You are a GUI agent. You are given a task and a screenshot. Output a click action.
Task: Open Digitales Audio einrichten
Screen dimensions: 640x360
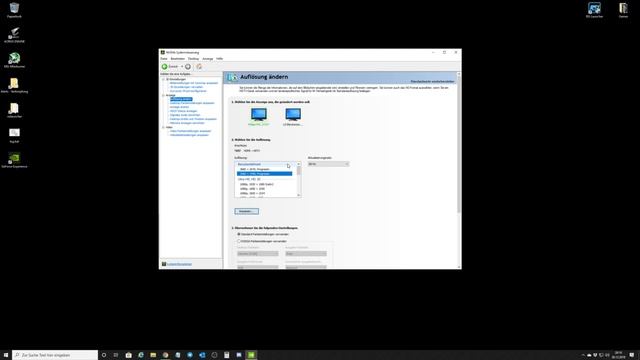[x=185, y=115]
